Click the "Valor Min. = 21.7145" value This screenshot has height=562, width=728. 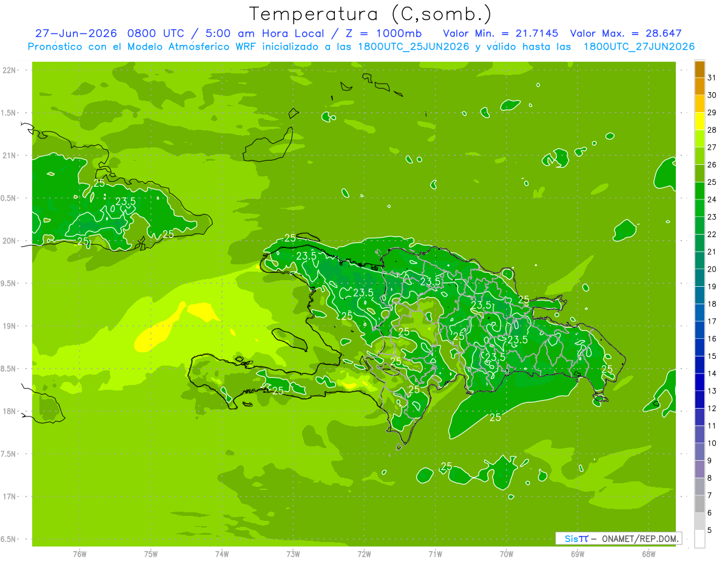tap(501, 33)
